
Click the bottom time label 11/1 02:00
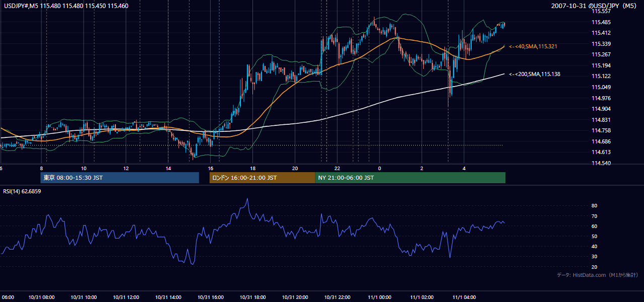pos(422,297)
